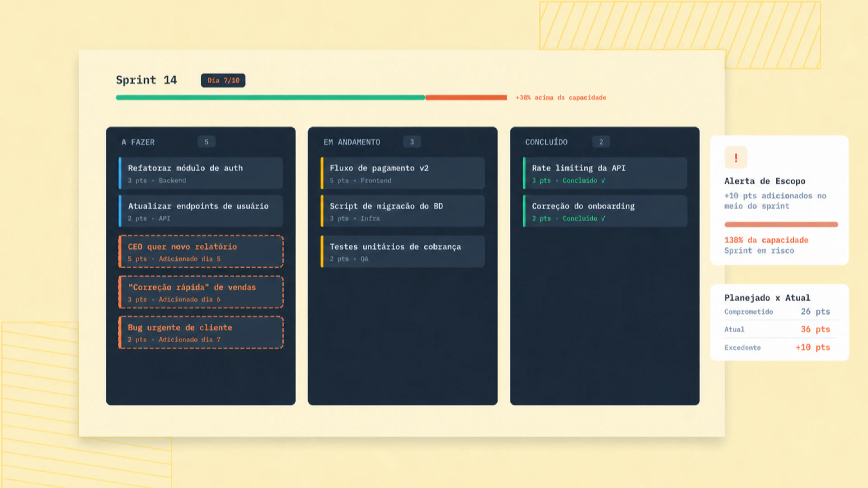The image size is (868, 488).
Task: Click the Sprint em risco text
Action: pyautogui.click(x=759, y=251)
